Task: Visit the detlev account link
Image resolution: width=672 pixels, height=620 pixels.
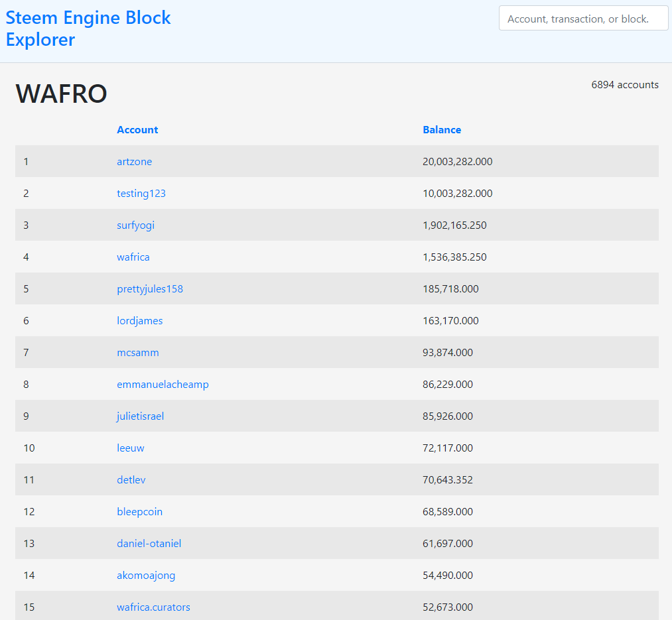Action: (x=131, y=480)
